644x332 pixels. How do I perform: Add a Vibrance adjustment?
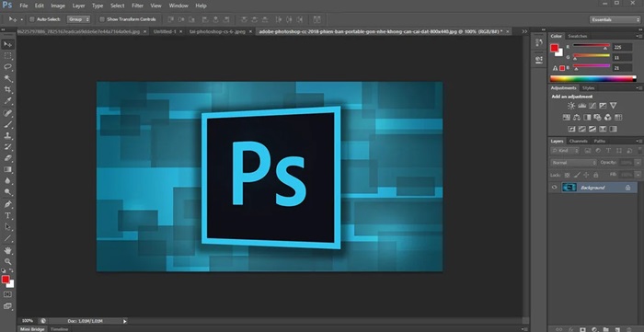[614, 106]
